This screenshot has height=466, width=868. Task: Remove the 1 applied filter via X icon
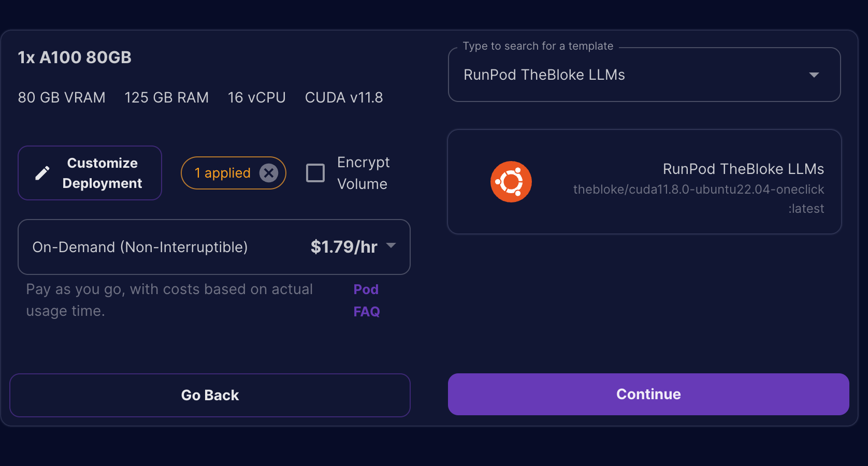pos(269,173)
